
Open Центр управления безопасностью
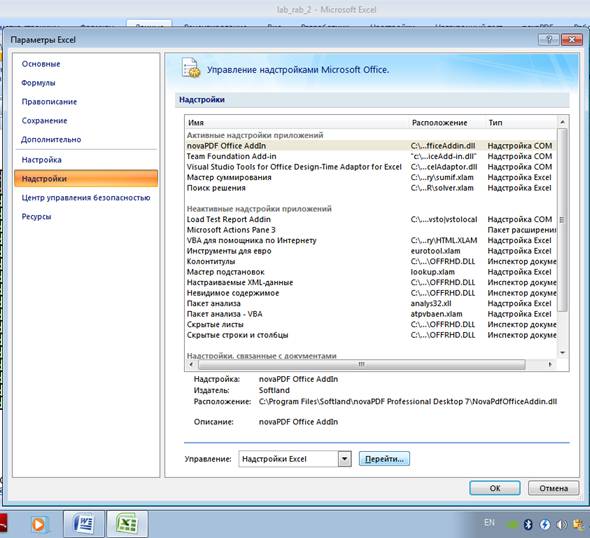tap(86, 198)
